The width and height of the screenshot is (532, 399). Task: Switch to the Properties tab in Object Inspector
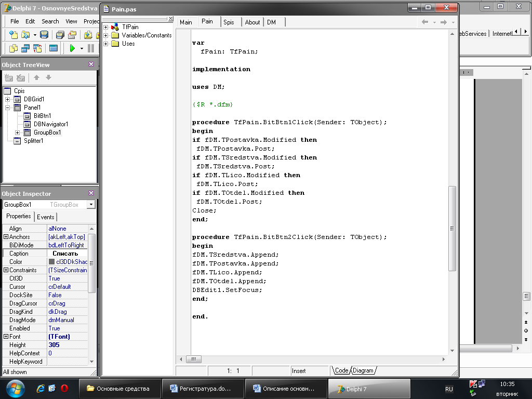pos(19,216)
